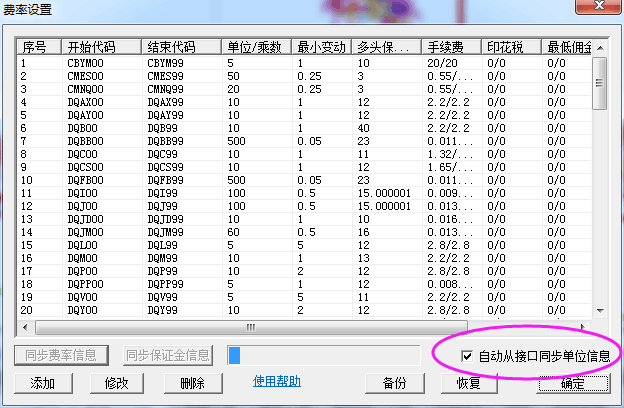Click the 备份 button
624x408 pixels.
[395, 383]
